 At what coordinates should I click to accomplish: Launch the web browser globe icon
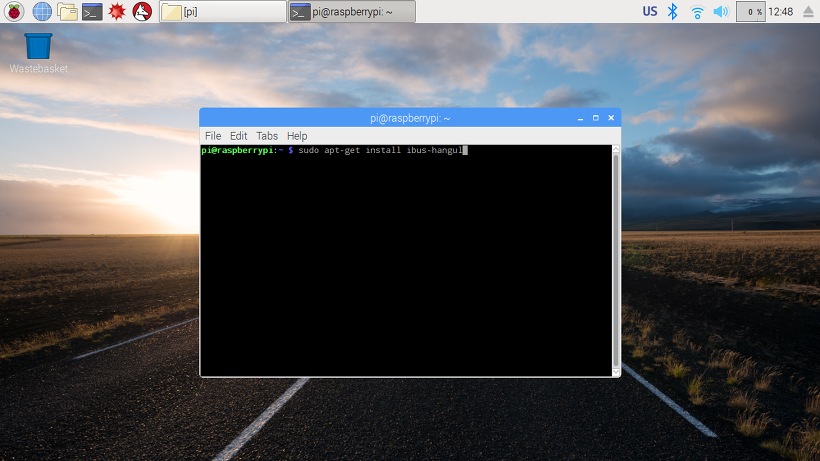tap(42, 11)
